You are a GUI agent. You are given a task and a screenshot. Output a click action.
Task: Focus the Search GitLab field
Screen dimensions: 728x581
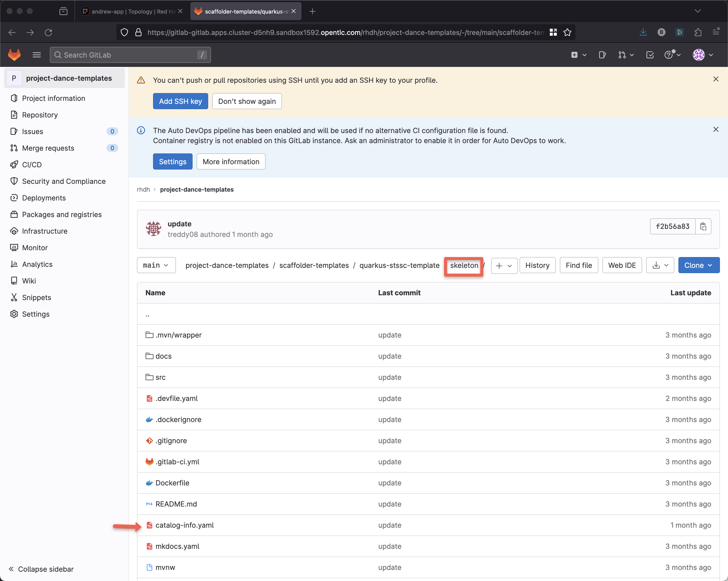tap(130, 55)
